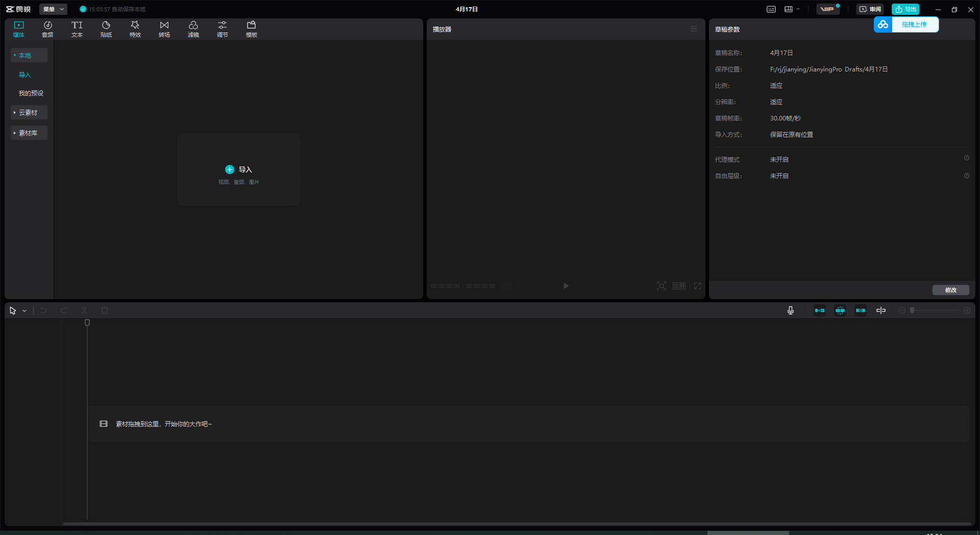Expand the selection tool dropdown arrow
This screenshot has width=980, height=535.
tap(24, 311)
